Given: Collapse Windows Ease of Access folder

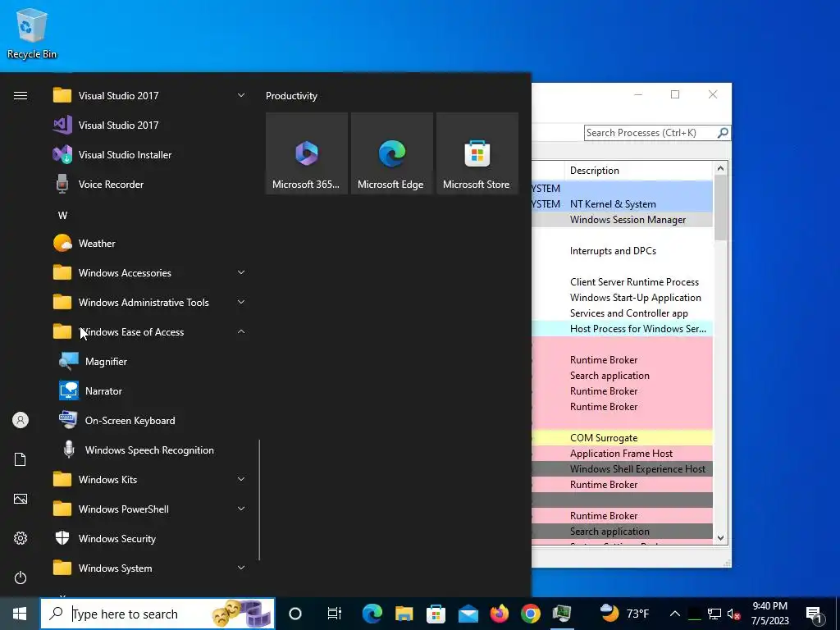Looking at the screenshot, I should [x=241, y=331].
